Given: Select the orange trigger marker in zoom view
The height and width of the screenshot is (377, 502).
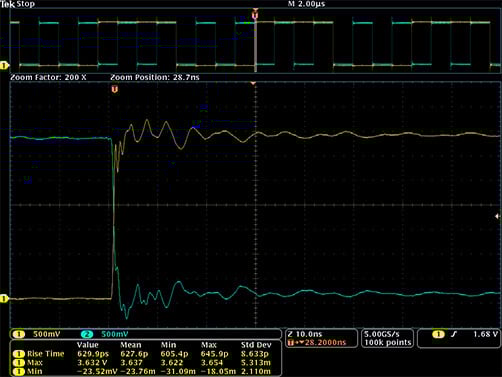Looking at the screenshot, I should tap(115, 89).
